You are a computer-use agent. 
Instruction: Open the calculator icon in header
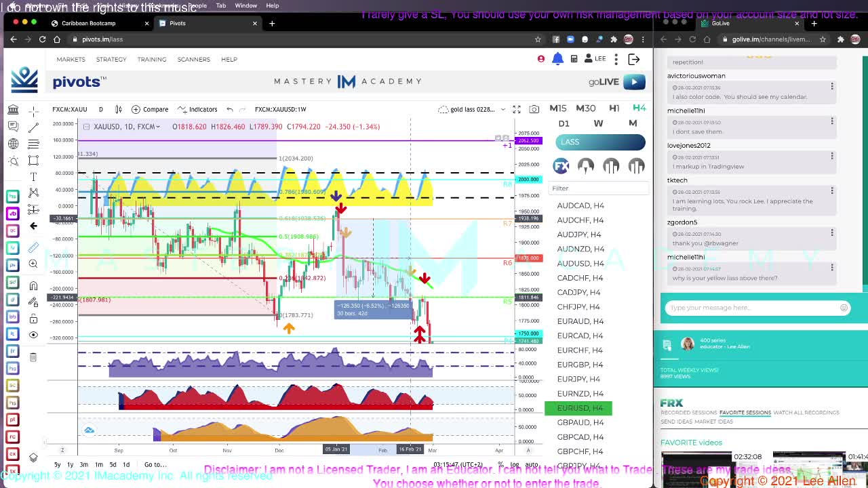(x=574, y=59)
